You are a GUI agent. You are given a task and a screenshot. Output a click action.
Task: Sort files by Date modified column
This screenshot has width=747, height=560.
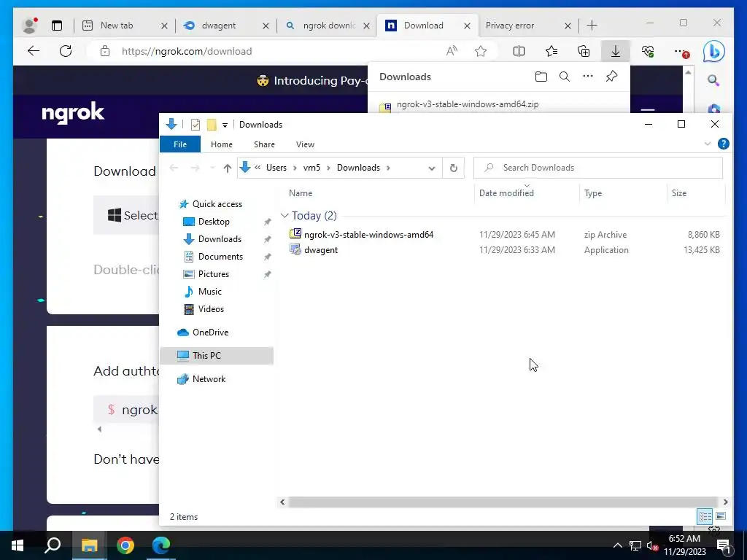click(x=506, y=192)
